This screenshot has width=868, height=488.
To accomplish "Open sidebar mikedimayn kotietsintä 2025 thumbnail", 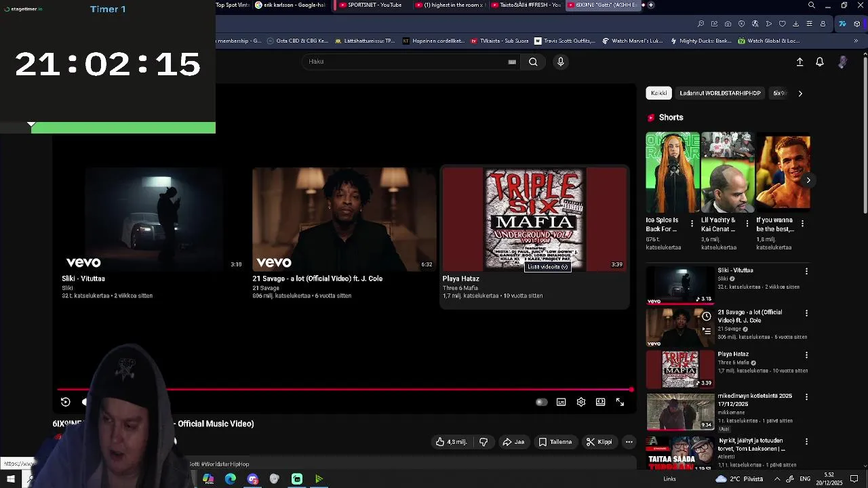I will 680,411.
